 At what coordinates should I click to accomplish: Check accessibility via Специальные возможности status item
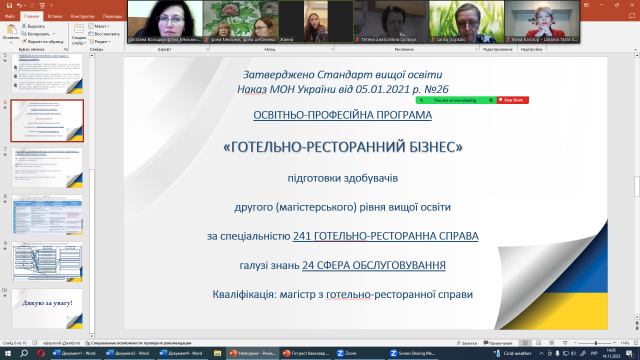138,343
